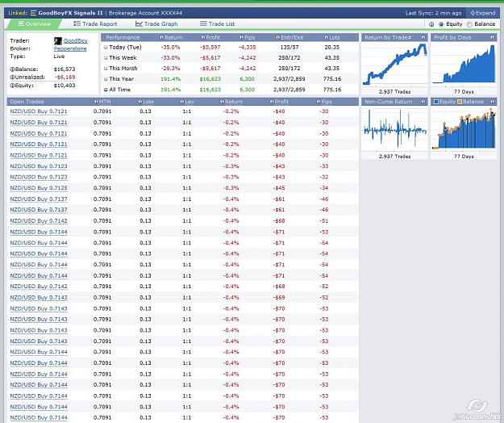
Task: Click the unrealized amount -$6,169
Action: (65, 77)
